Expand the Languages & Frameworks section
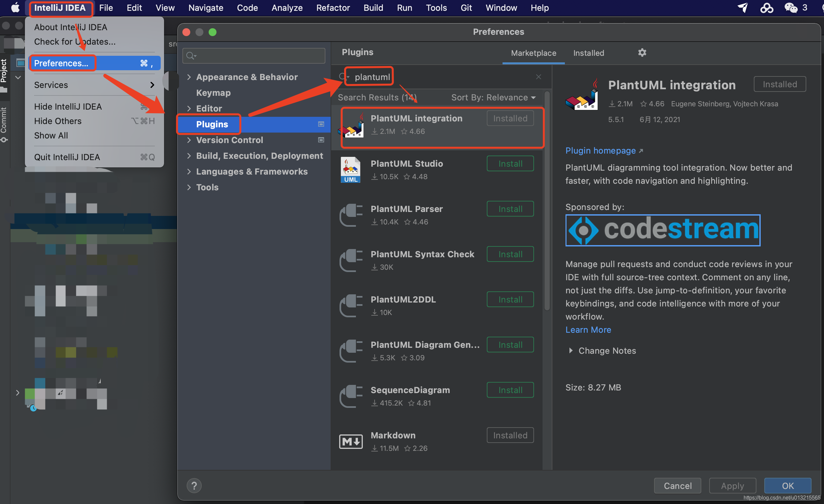This screenshot has height=504, width=824. tap(189, 172)
